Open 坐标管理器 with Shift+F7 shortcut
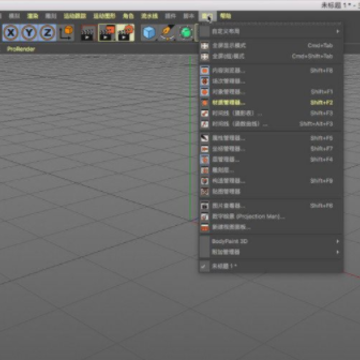 tap(271, 149)
